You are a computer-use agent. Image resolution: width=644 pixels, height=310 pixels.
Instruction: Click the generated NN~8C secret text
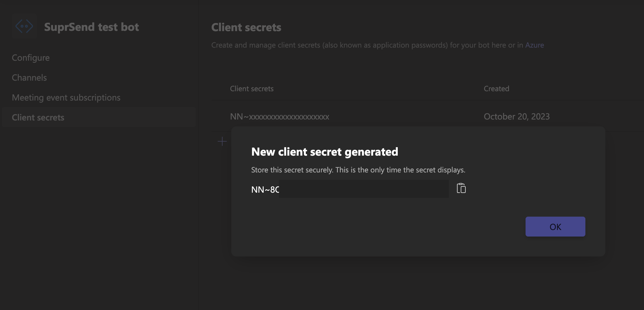[265, 189]
